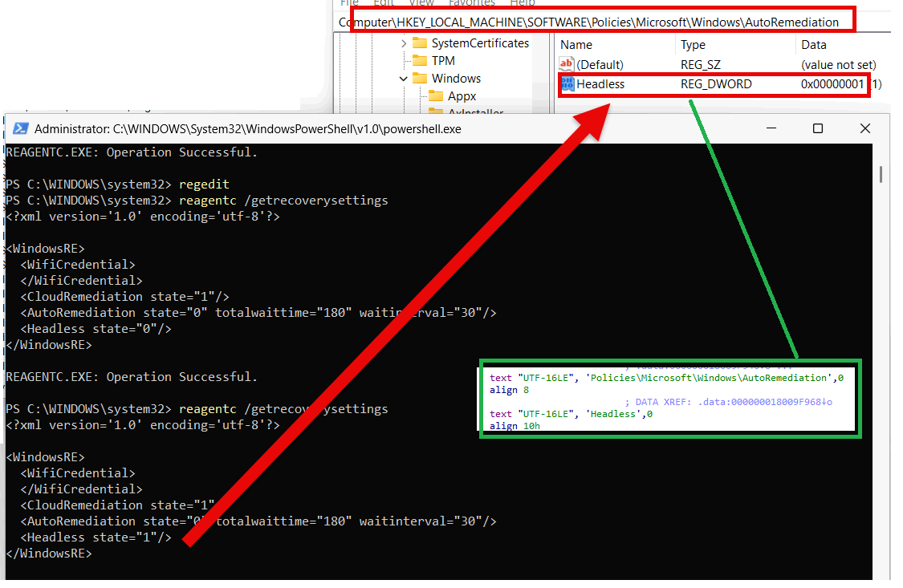Screen dimensions: 903x588
Task: Click the Headless DWORD value icon
Action: click(567, 84)
